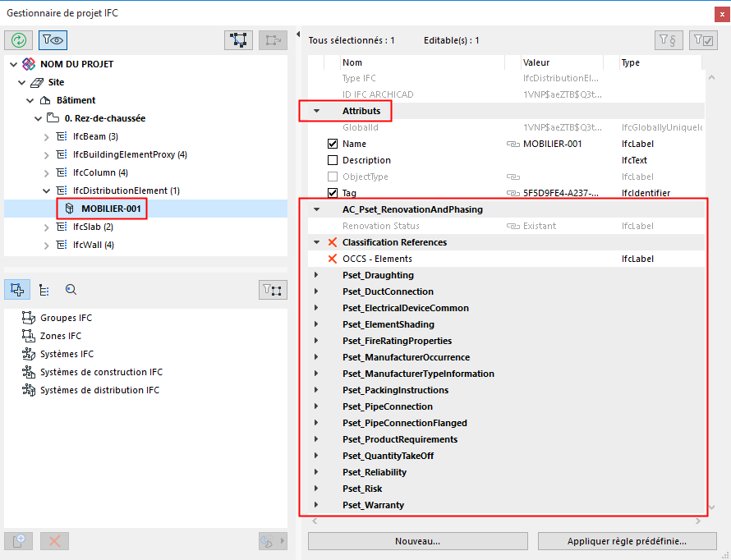Click the Type column header
The image size is (731, 560).
[660, 62]
